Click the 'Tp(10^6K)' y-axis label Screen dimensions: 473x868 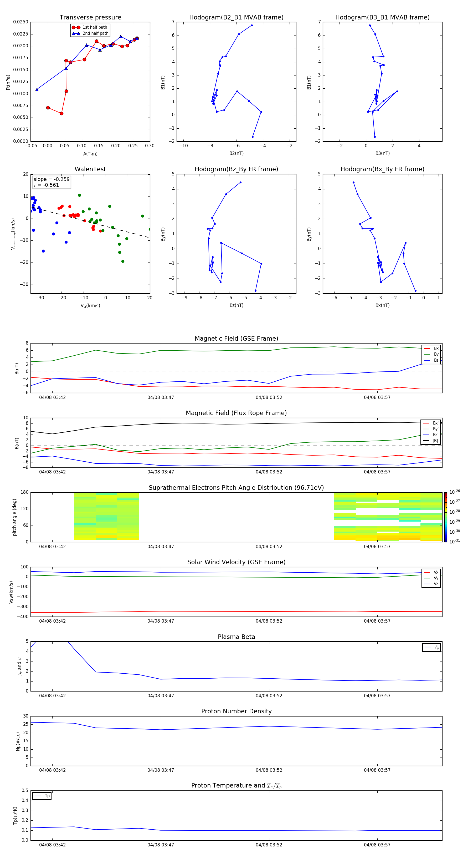[15, 815]
